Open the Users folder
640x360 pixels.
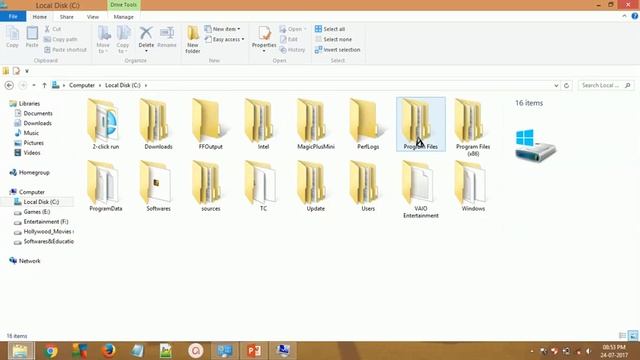click(x=368, y=186)
